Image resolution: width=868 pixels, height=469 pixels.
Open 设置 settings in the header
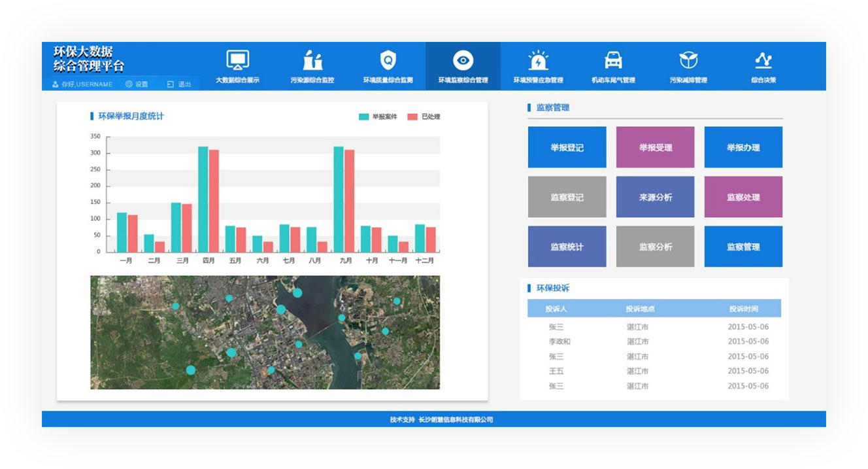point(137,84)
